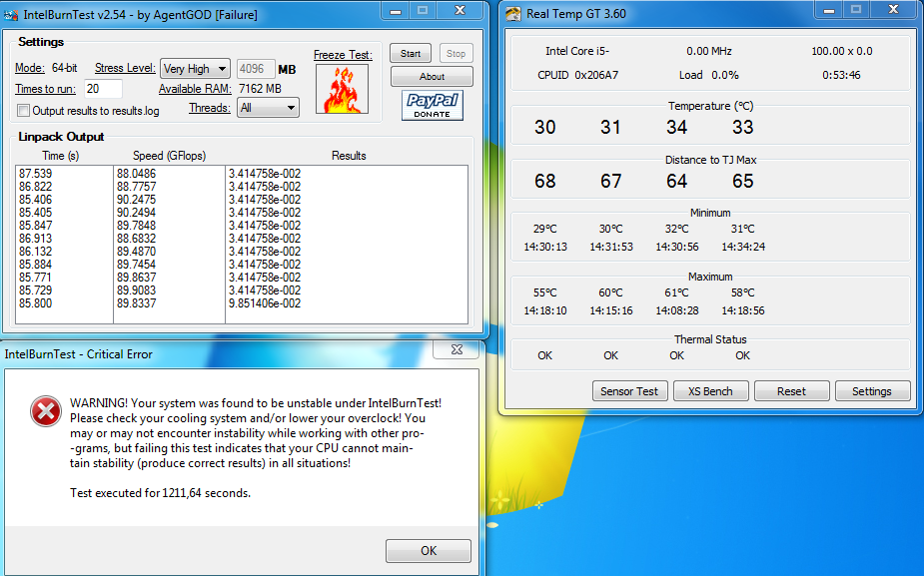
Task: Run Sensor Test in Real Temp
Action: click(x=629, y=391)
